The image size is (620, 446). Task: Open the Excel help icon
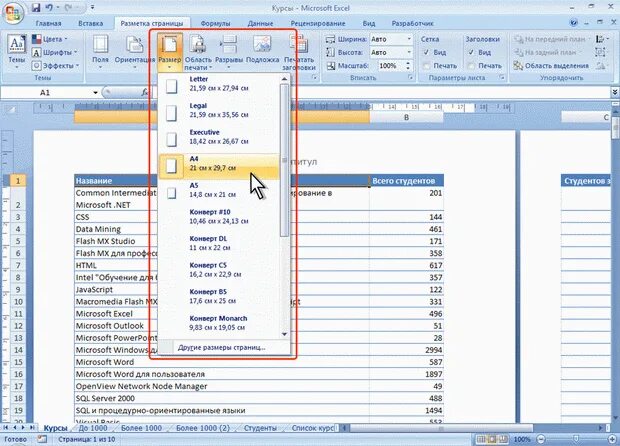click(574, 23)
